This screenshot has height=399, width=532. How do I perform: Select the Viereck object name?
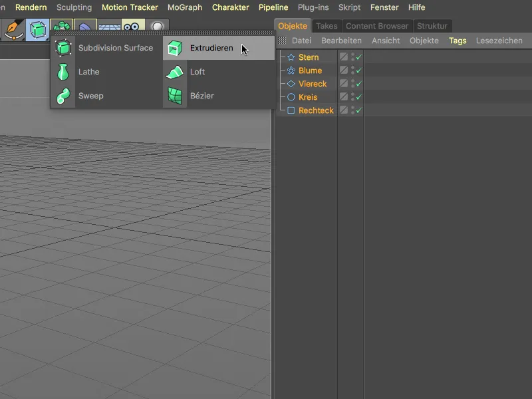pyautogui.click(x=313, y=84)
